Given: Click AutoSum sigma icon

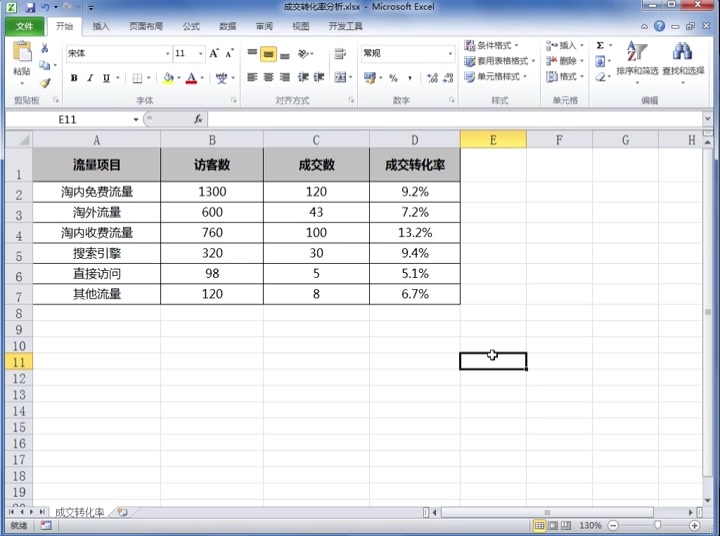Looking at the screenshot, I should 600,45.
